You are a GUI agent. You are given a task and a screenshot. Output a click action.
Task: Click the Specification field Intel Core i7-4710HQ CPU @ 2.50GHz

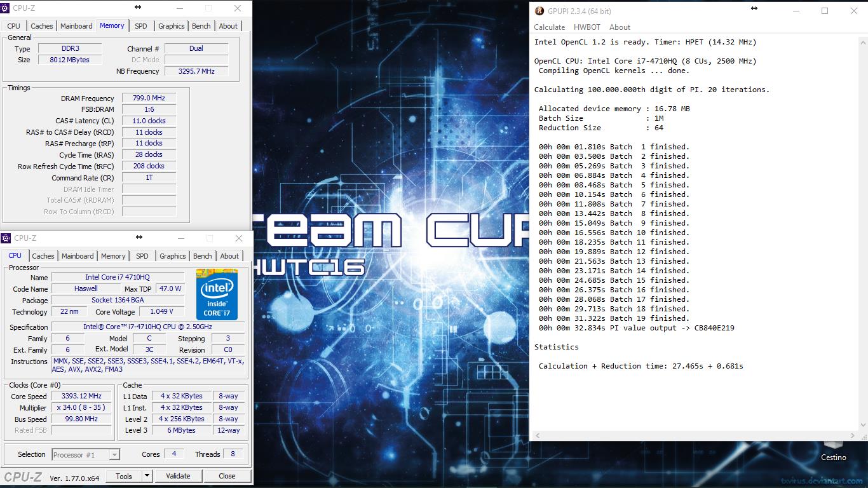point(147,327)
